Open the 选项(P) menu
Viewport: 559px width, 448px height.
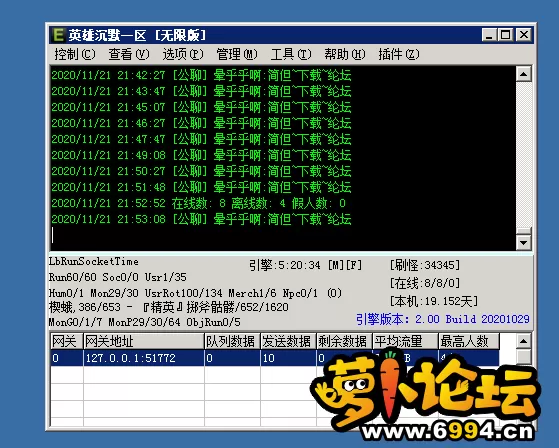[x=183, y=55]
